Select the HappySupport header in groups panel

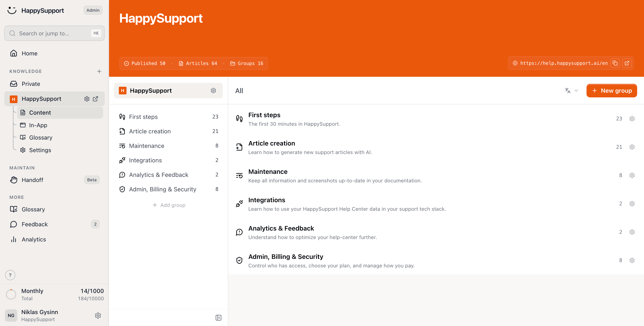pyautogui.click(x=168, y=91)
